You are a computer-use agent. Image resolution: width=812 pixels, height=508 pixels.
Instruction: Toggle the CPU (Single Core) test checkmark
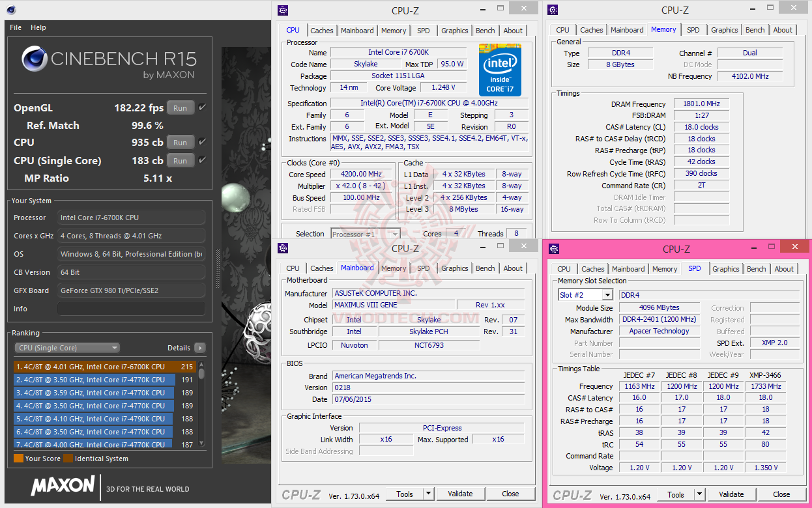pos(202,160)
